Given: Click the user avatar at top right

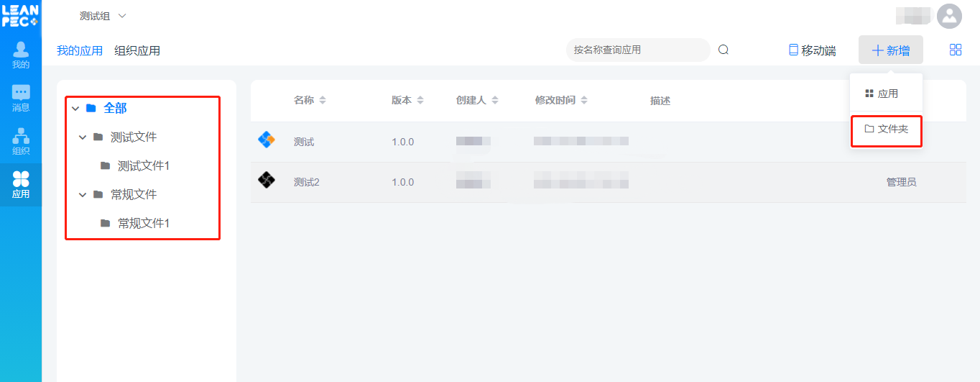Looking at the screenshot, I should click(x=950, y=17).
